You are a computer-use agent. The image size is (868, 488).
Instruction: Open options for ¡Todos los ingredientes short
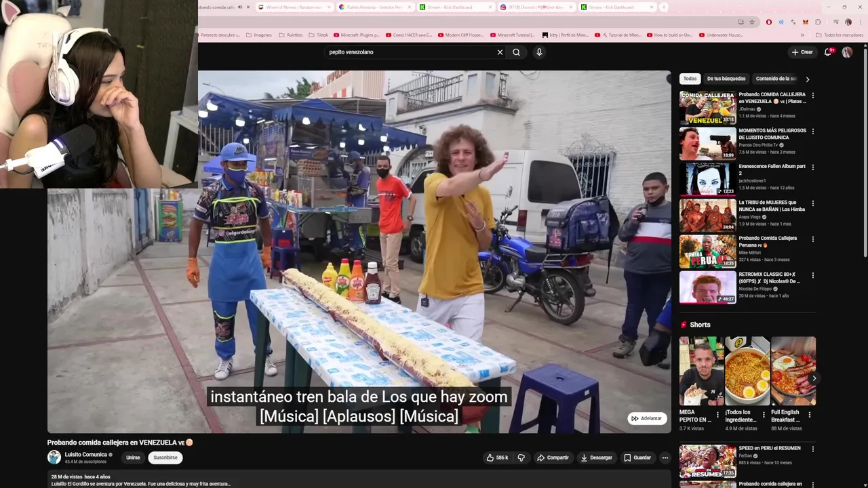tap(764, 415)
